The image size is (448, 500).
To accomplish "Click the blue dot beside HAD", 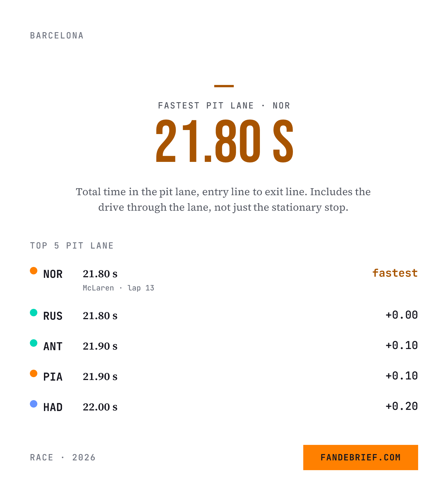I will 34,404.
